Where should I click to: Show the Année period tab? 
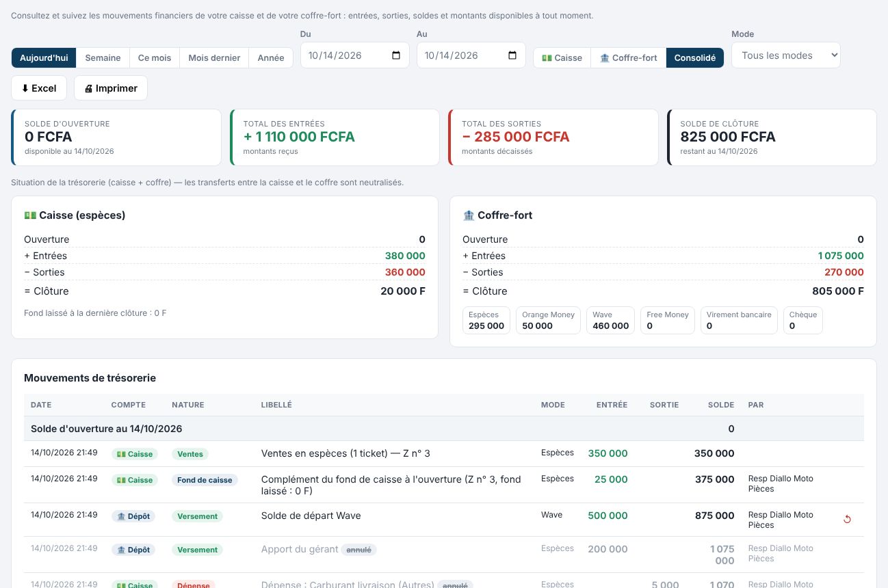pyautogui.click(x=271, y=57)
